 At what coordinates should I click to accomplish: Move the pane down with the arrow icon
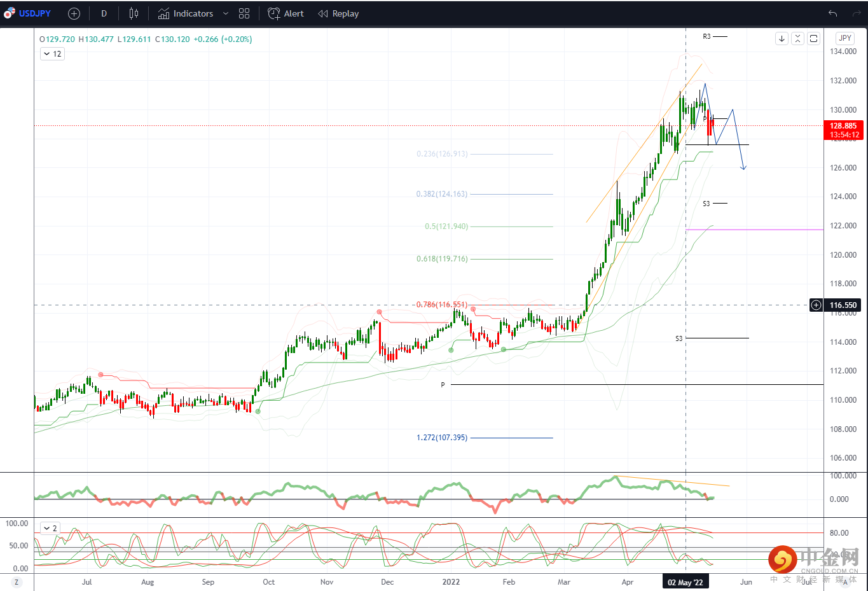coord(782,39)
